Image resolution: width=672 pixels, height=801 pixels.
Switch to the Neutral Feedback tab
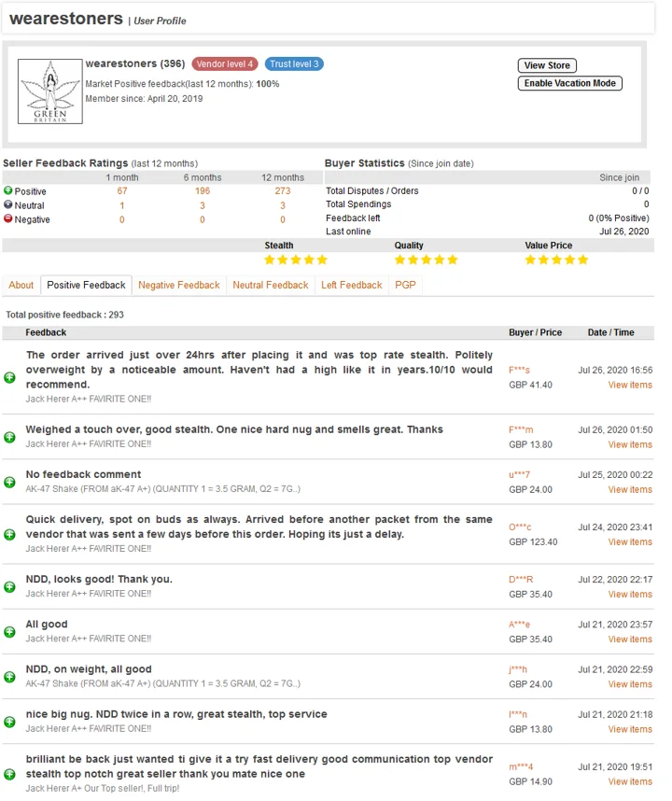pos(271,285)
